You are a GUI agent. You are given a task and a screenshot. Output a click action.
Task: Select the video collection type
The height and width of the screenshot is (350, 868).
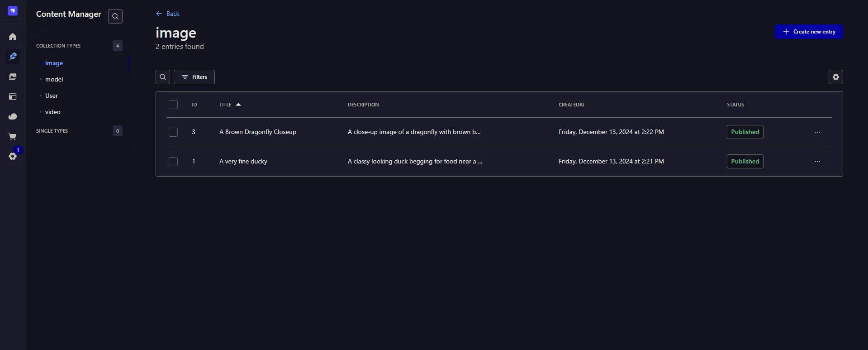53,112
